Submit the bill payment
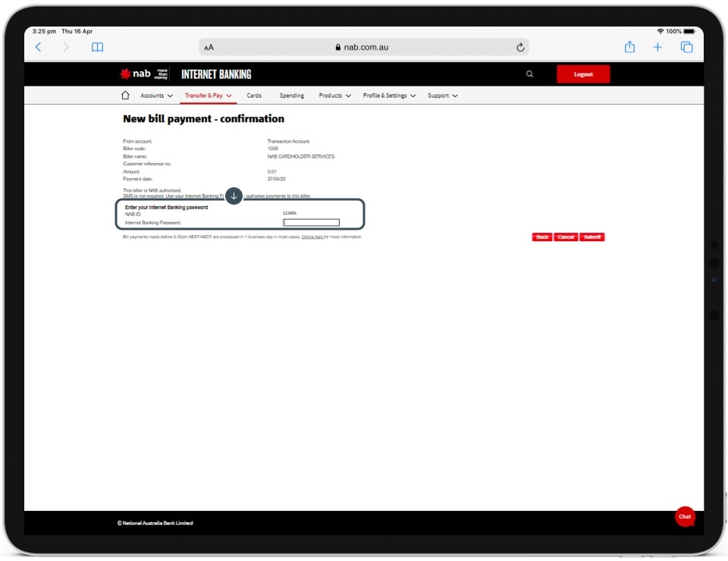Screen dimensions: 728x561 click(x=592, y=237)
